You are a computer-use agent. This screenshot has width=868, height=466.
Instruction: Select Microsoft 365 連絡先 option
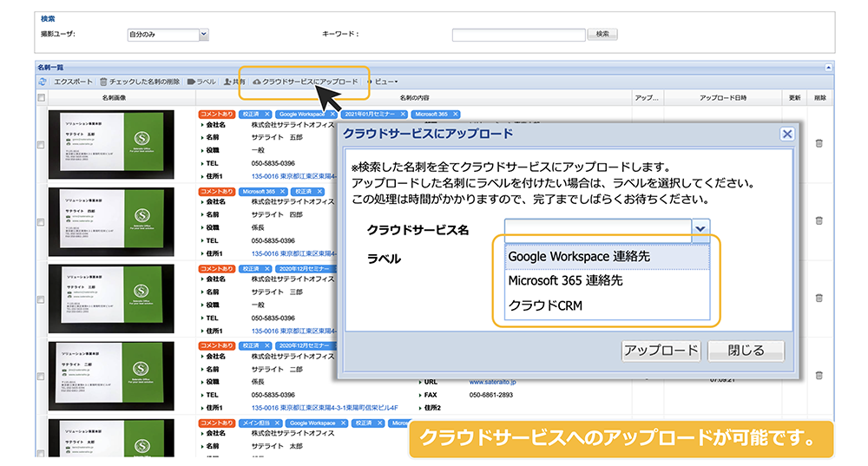pos(607,280)
